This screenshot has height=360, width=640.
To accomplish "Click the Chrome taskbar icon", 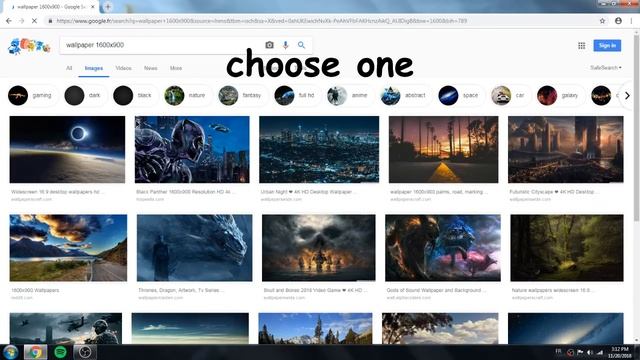I will tap(35, 352).
